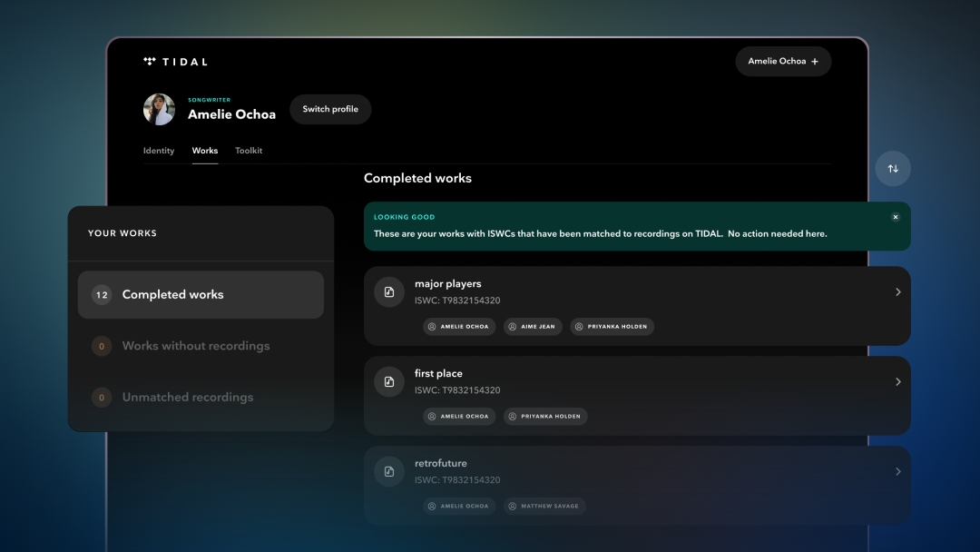Click the plus icon next to Amelie Ochoa
Image resolution: width=980 pixels, height=552 pixels.
(815, 61)
